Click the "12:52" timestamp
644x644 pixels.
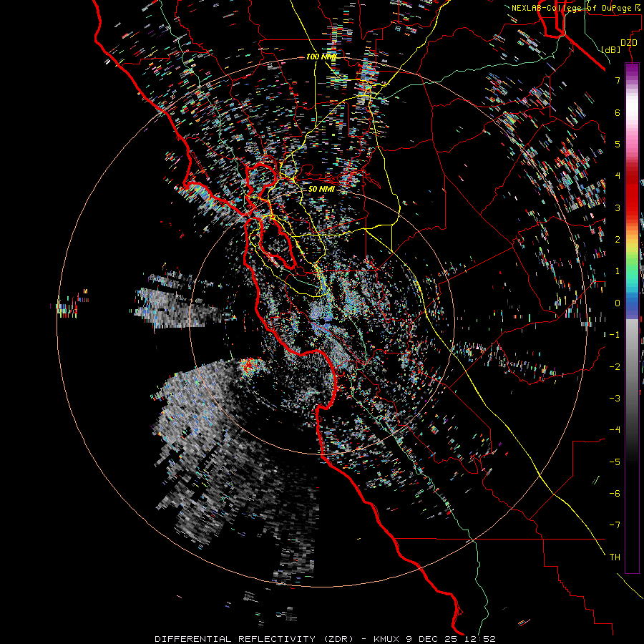pos(480,639)
